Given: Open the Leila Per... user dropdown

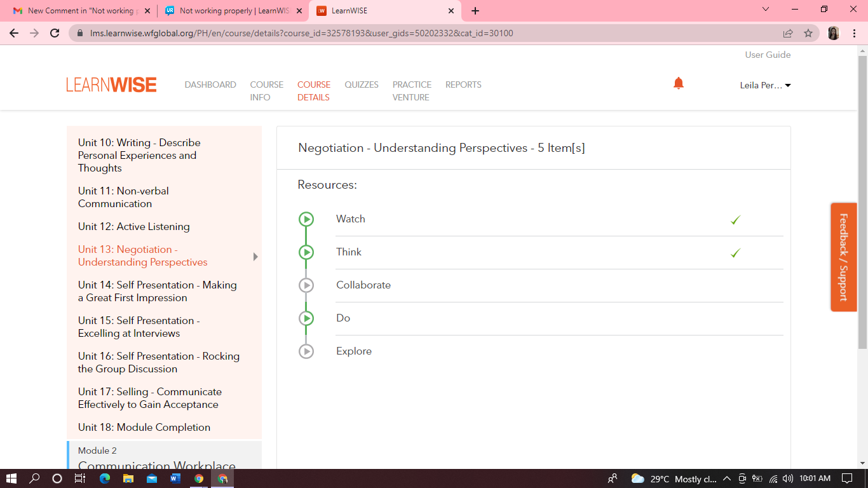Looking at the screenshot, I should pyautogui.click(x=765, y=85).
